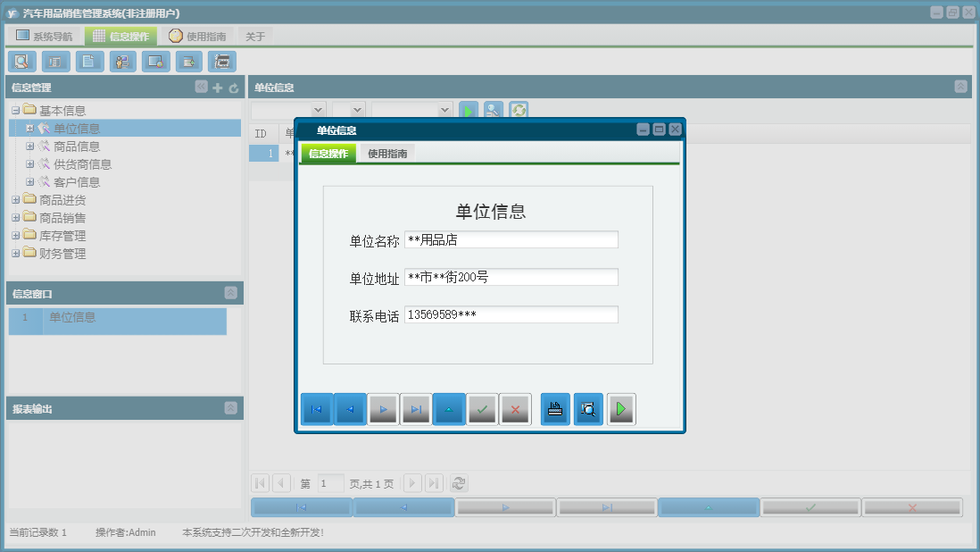Viewport: 980px width, 552px height.
Task: Navigate to first record in 单位信息 dialog
Action: pyautogui.click(x=317, y=409)
